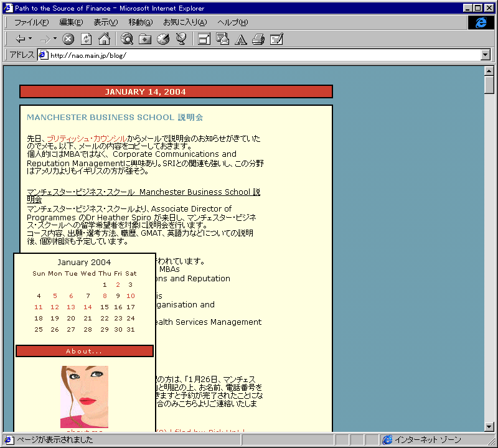Go back using the Back arrow button
Image resolution: width=498 pixels, height=448 pixels.
tap(21, 39)
